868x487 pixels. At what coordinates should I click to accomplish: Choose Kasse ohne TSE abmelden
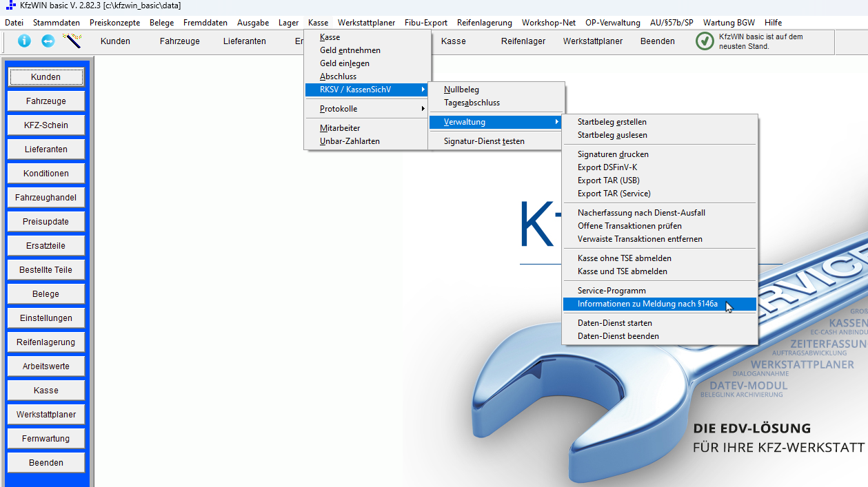(x=660, y=258)
